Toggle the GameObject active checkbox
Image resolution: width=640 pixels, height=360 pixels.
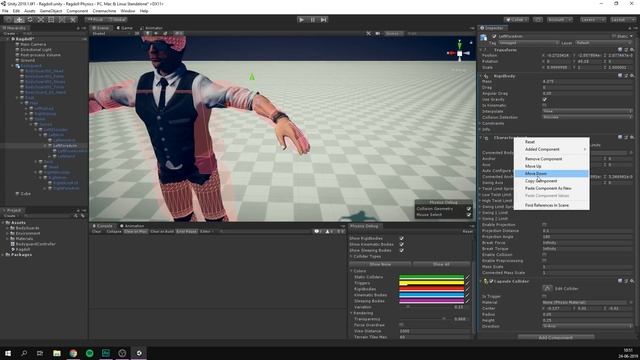pyautogui.click(x=494, y=36)
